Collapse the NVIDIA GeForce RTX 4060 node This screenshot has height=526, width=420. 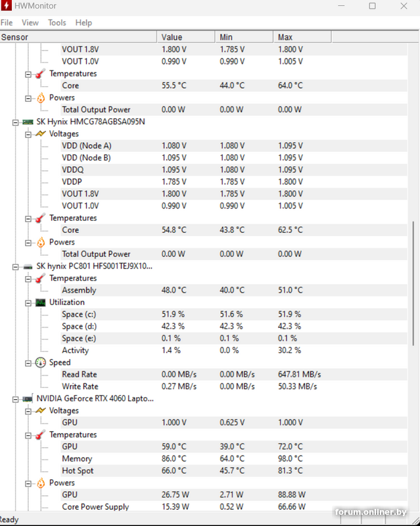coord(16,398)
